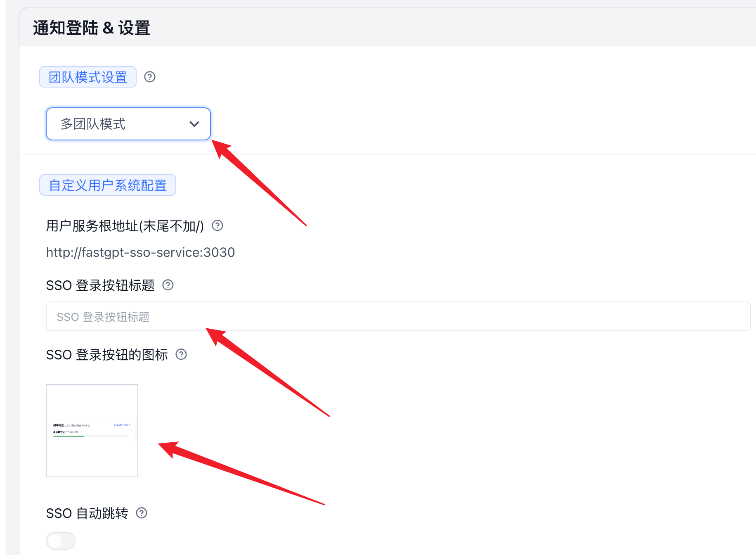The height and width of the screenshot is (555, 756).
Task: Click the http://fastgpt-sso-service:3030 address text
Action: point(140,252)
